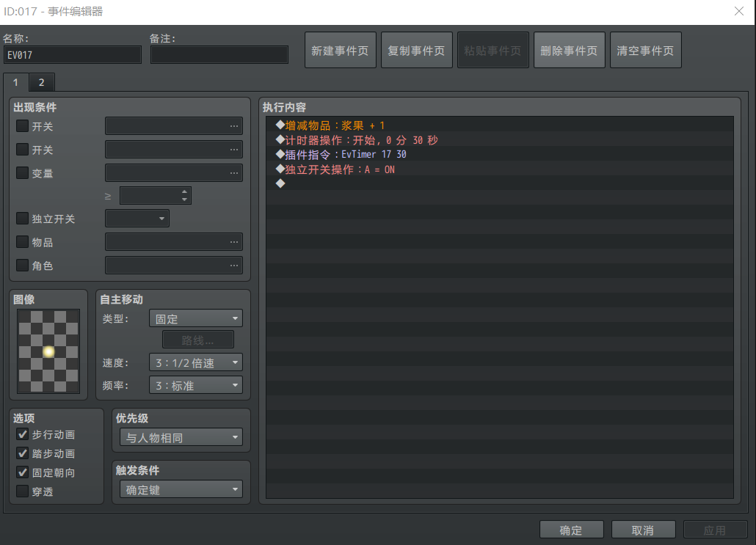Increase the variable threshold stepper value
Screen dimensions: 756x545
[185, 191]
